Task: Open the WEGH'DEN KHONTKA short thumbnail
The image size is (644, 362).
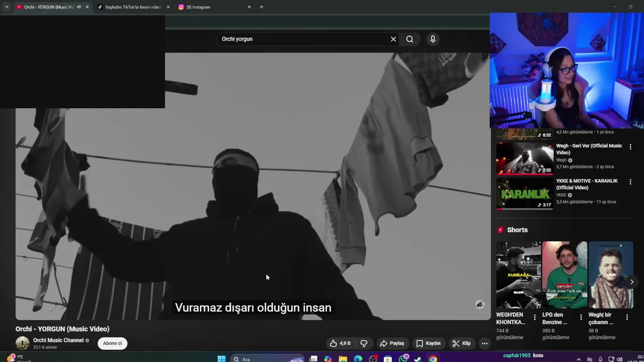Action: click(518, 275)
